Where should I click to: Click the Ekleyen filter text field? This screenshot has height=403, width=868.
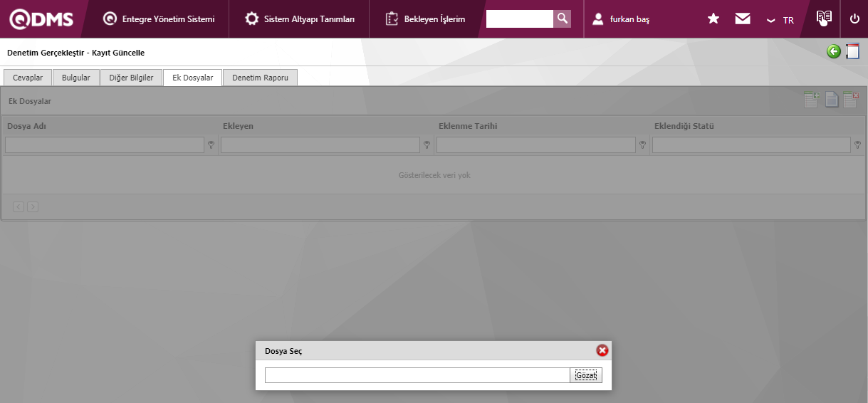[320, 145]
